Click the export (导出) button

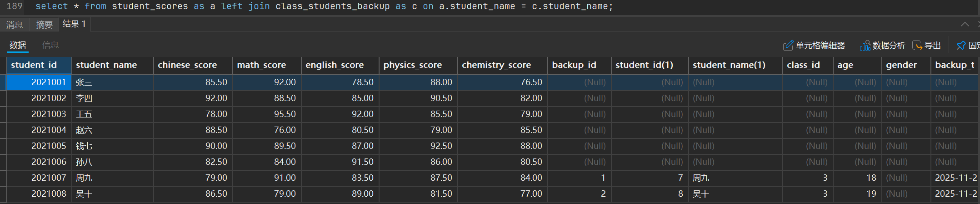point(927,46)
